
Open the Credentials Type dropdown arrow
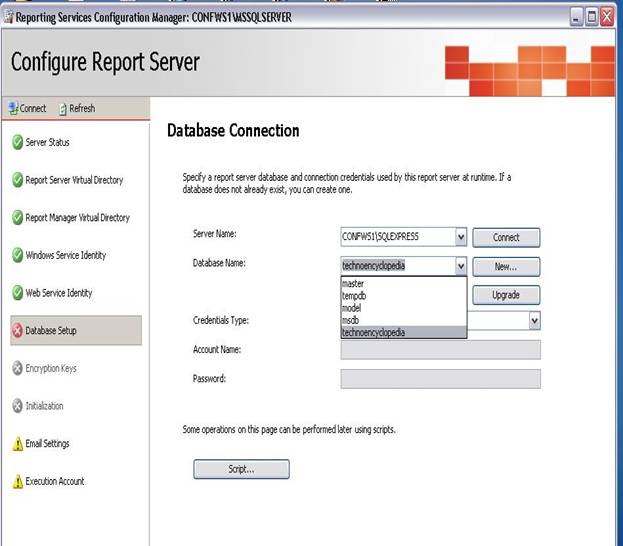coord(534,320)
